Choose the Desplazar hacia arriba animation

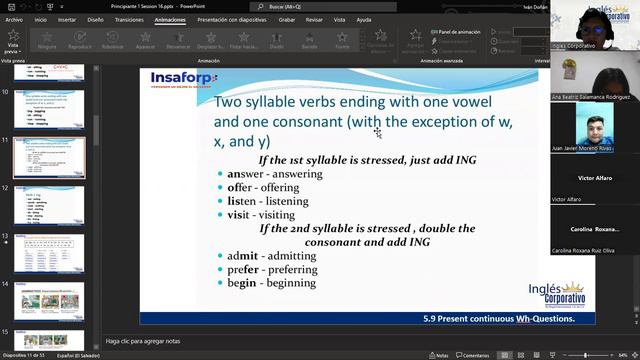click(211, 41)
